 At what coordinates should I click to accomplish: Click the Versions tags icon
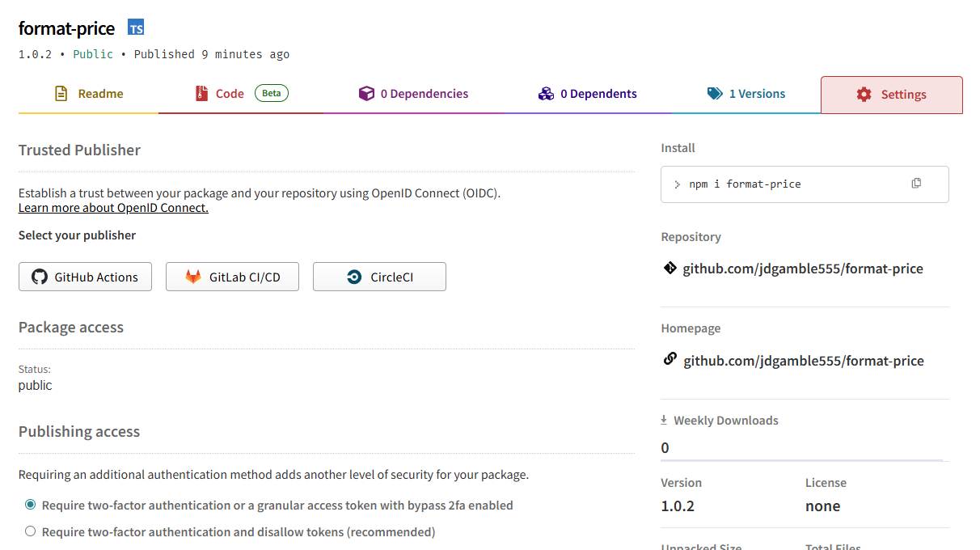click(x=715, y=94)
